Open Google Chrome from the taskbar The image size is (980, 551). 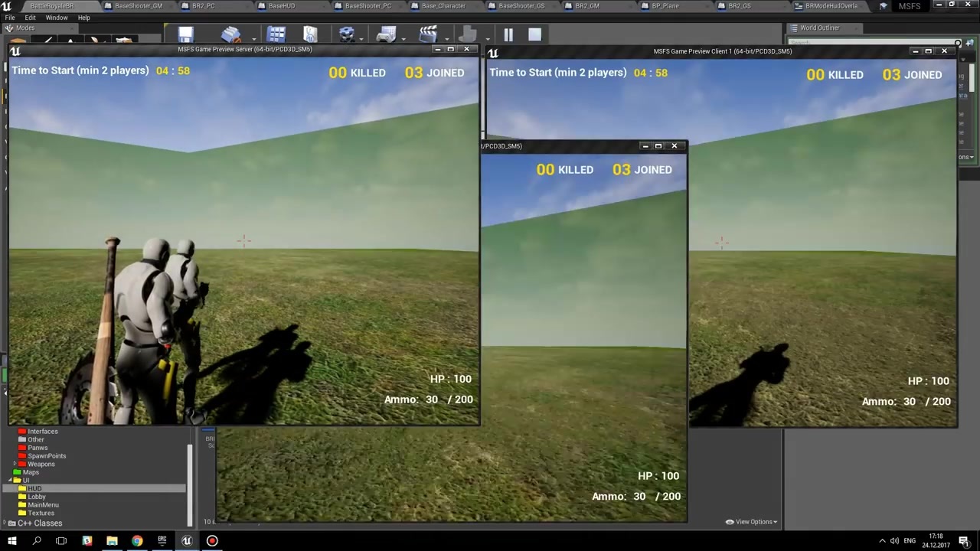pyautogui.click(x=137, y=541)
